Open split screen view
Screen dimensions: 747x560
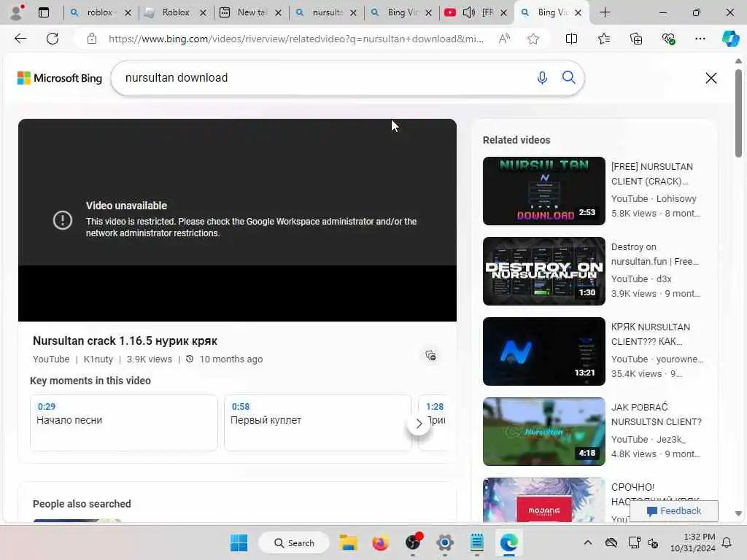click(x=571, y=39)
